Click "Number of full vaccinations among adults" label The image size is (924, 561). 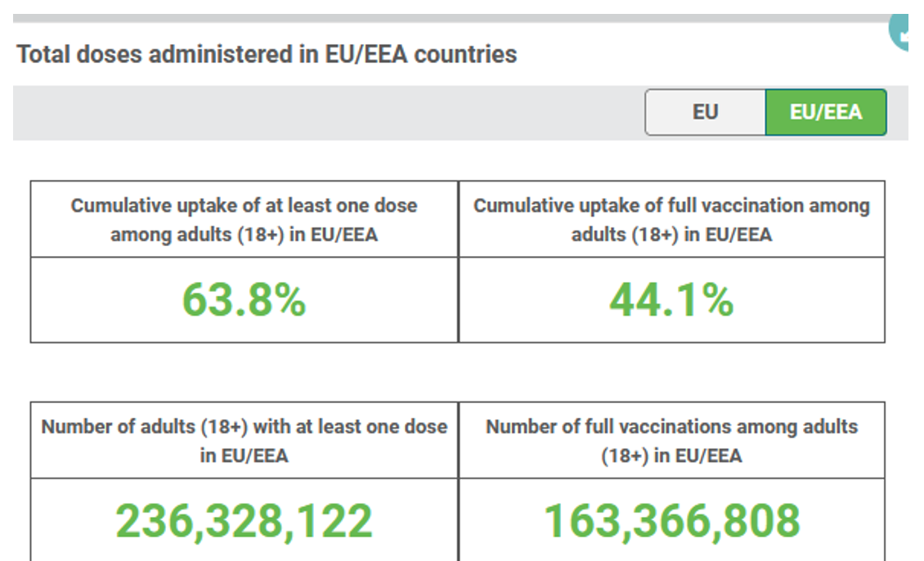671,427
